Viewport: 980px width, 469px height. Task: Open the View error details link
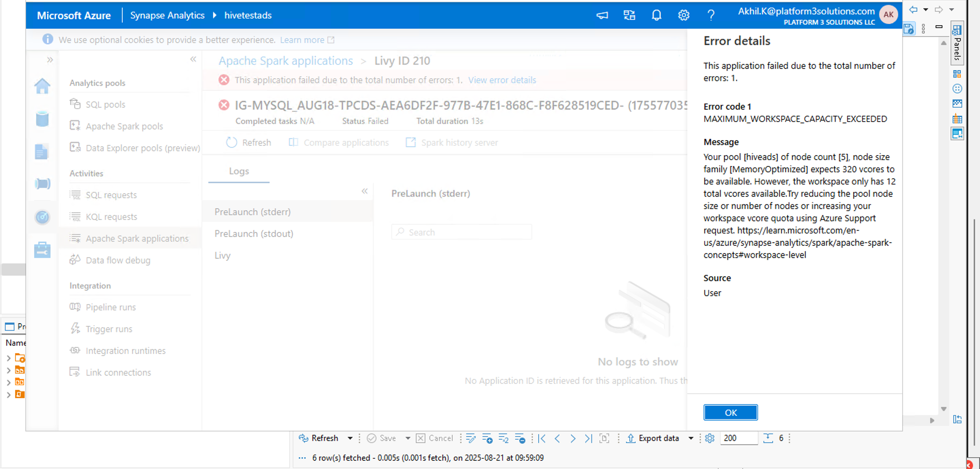(502, 80)
